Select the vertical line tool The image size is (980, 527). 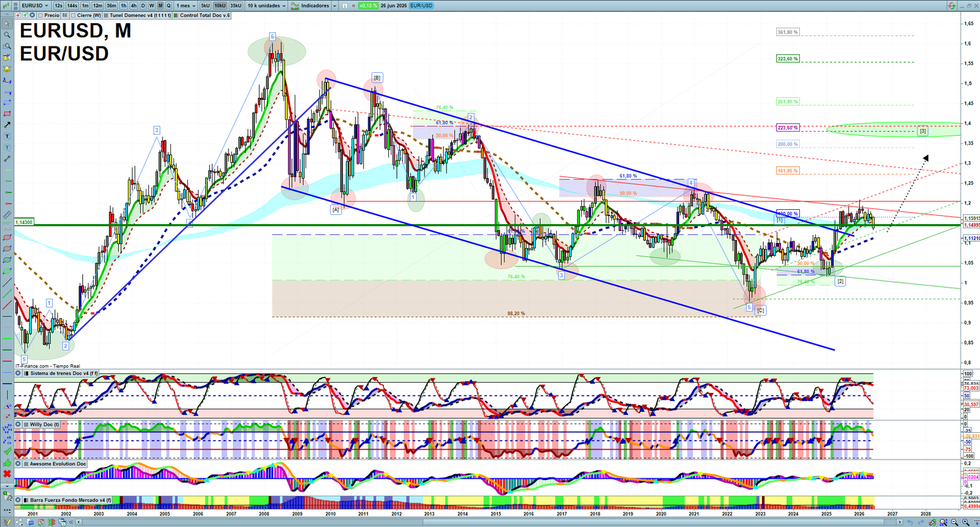coord(7,395)
